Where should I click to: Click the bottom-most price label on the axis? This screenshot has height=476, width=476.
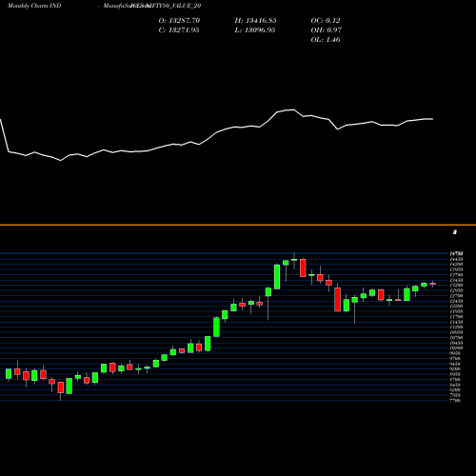(x=455, y=401)
